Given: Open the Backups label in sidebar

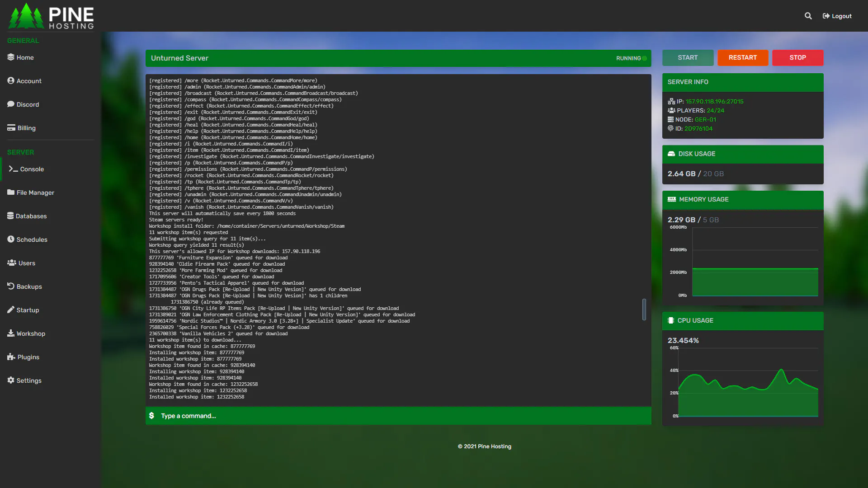Looking at the screenshot, I should pyautogui.click(x=29, y=286).
